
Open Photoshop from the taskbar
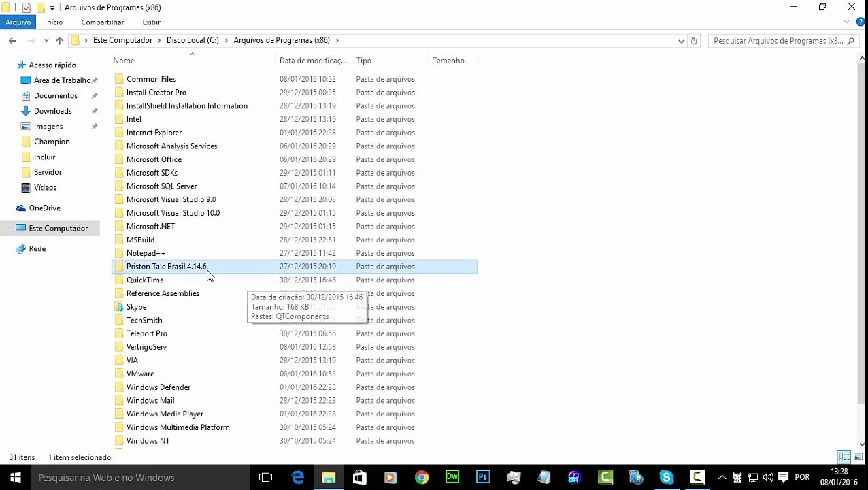point(483,478)
